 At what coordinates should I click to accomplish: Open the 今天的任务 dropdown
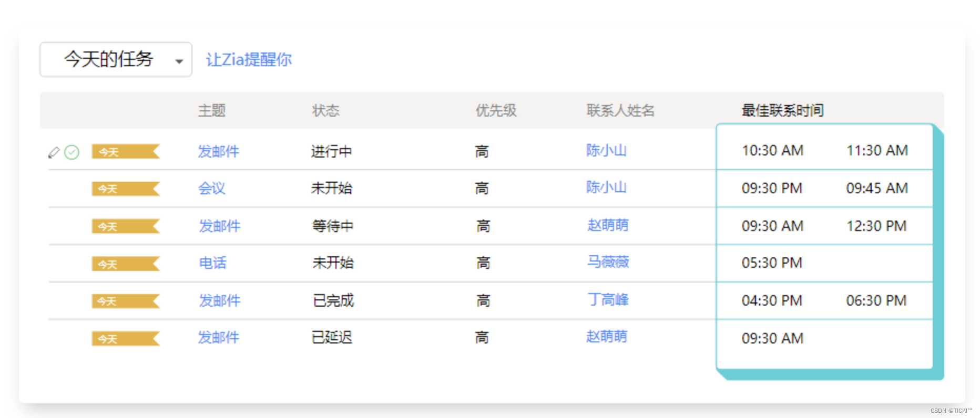tap(116, 59)
